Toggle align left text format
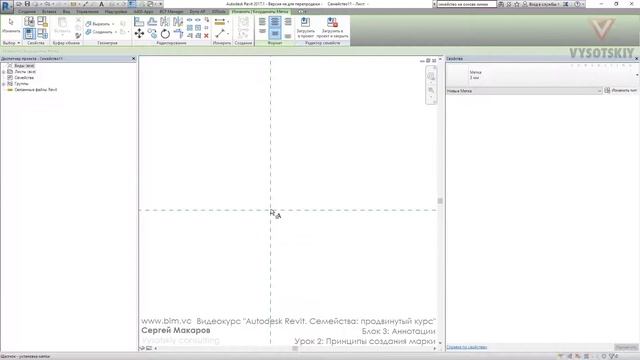 point(262,21)
